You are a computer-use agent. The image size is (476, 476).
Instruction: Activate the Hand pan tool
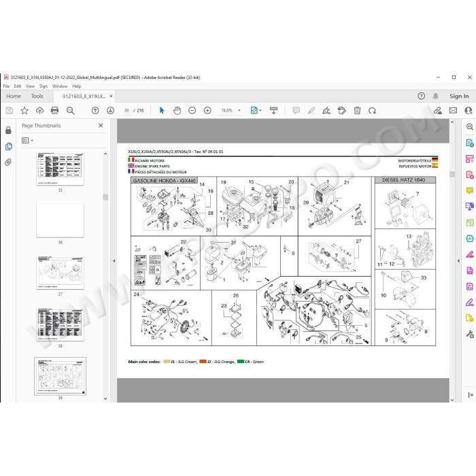pyautogui.click(x=177, y=110)
